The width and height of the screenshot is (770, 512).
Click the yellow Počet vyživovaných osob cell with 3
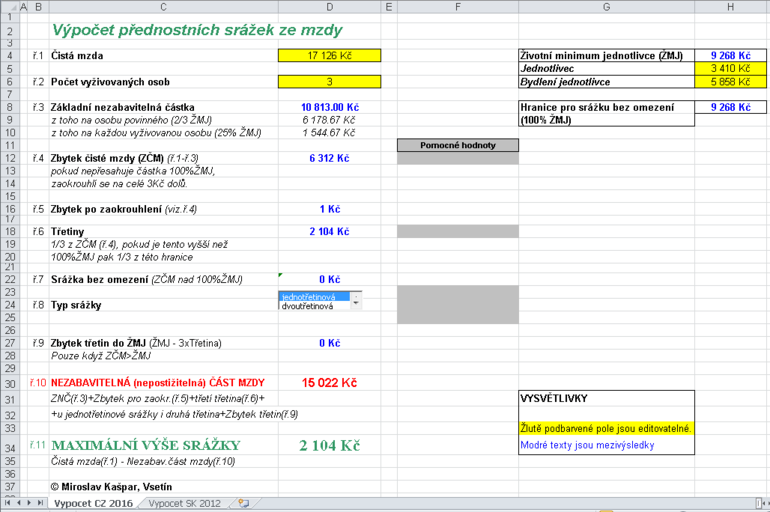(330, 81)
